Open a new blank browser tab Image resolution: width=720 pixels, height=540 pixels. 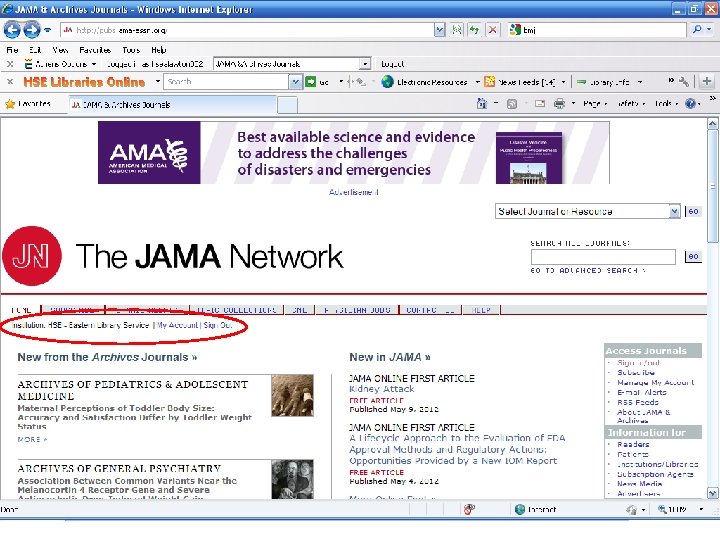pos(287,105)
